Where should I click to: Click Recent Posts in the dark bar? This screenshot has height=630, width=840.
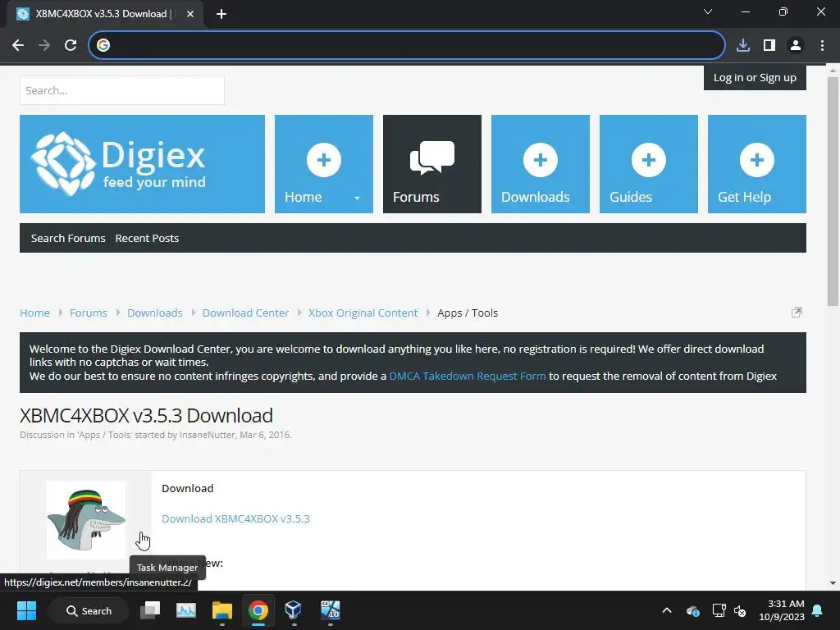click(x=147, y=239)
